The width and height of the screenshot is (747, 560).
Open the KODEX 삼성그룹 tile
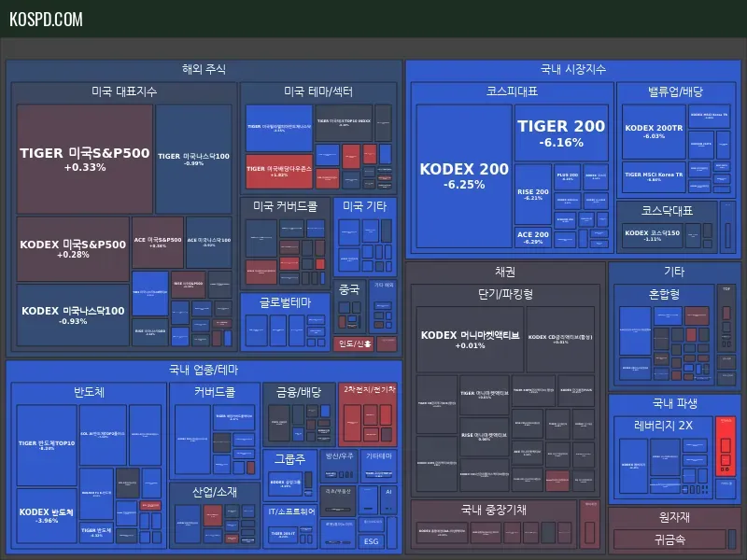point(286,483)
